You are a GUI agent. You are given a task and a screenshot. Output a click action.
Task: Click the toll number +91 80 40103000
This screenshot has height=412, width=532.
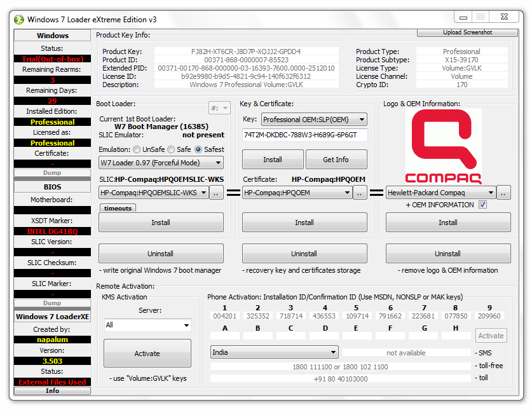point(340,379)
